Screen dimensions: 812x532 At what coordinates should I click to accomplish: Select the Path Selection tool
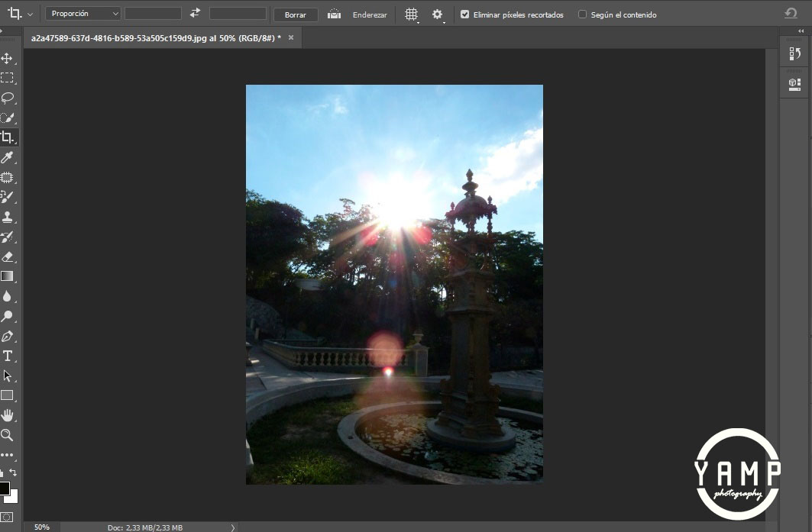pos(7,376)
